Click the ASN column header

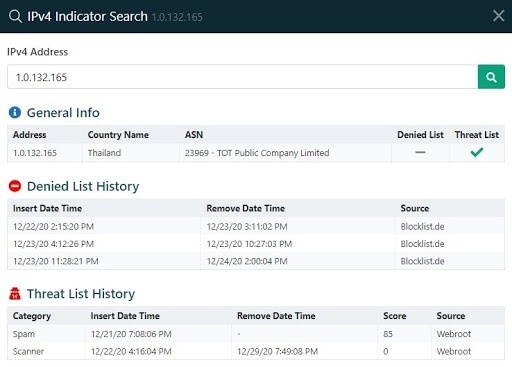194,135
